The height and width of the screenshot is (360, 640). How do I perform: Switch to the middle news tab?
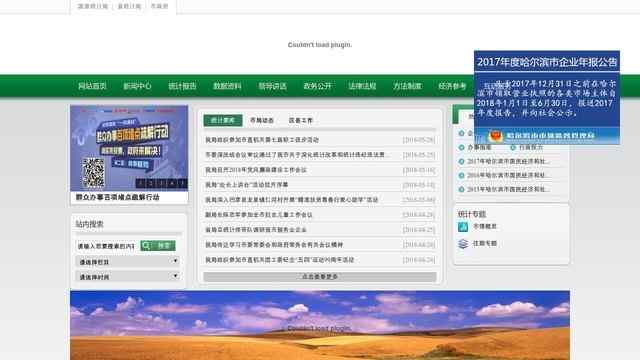(x=262, y=120)
